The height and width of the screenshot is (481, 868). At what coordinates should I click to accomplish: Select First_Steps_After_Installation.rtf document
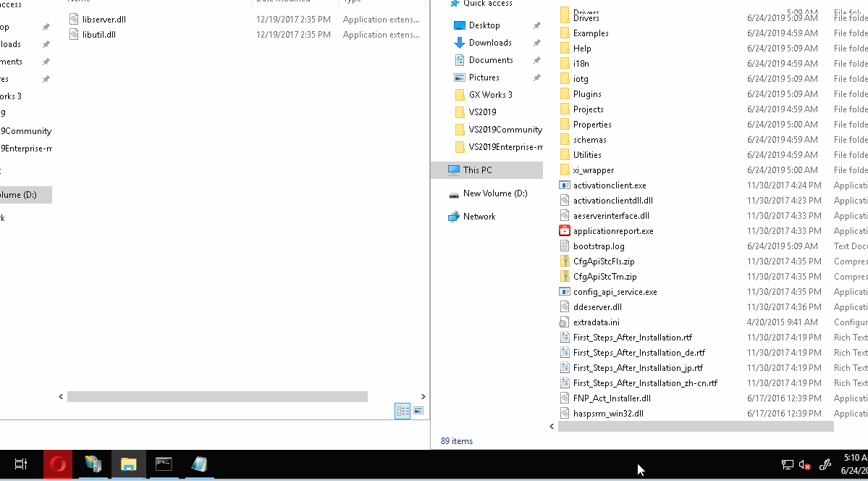pyautogui.click(x=633, y=337)
